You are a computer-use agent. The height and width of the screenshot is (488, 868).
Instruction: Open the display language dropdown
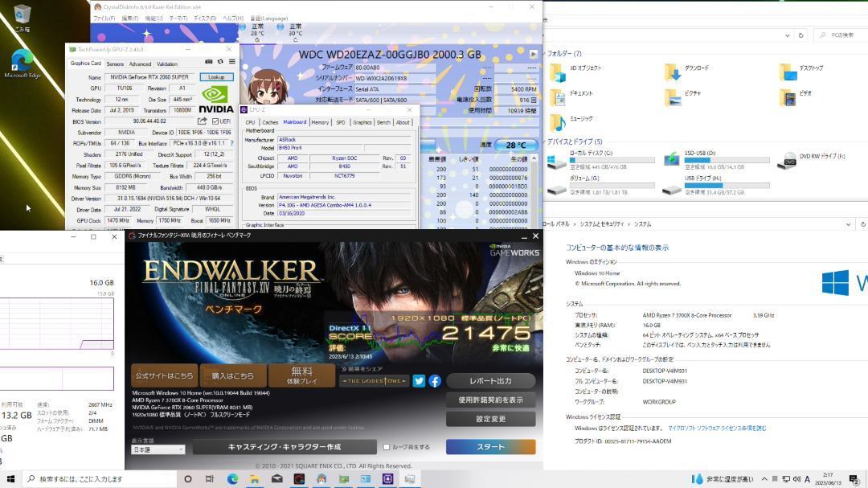click(158, 449)
